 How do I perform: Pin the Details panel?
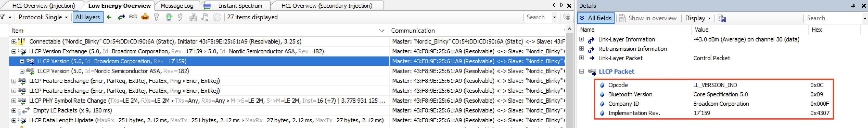[x=853, y=6]
